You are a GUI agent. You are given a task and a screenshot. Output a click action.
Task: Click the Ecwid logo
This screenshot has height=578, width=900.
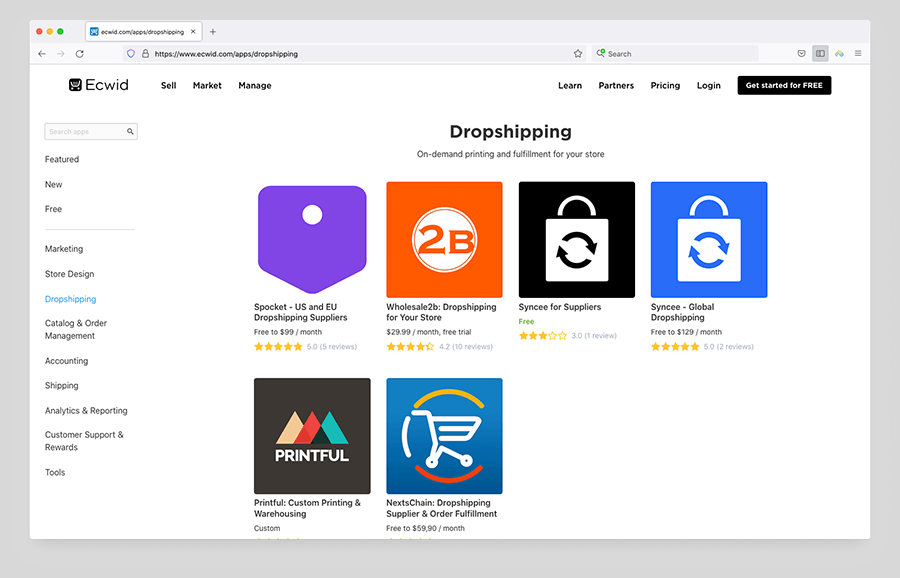(x=99, y=85)
